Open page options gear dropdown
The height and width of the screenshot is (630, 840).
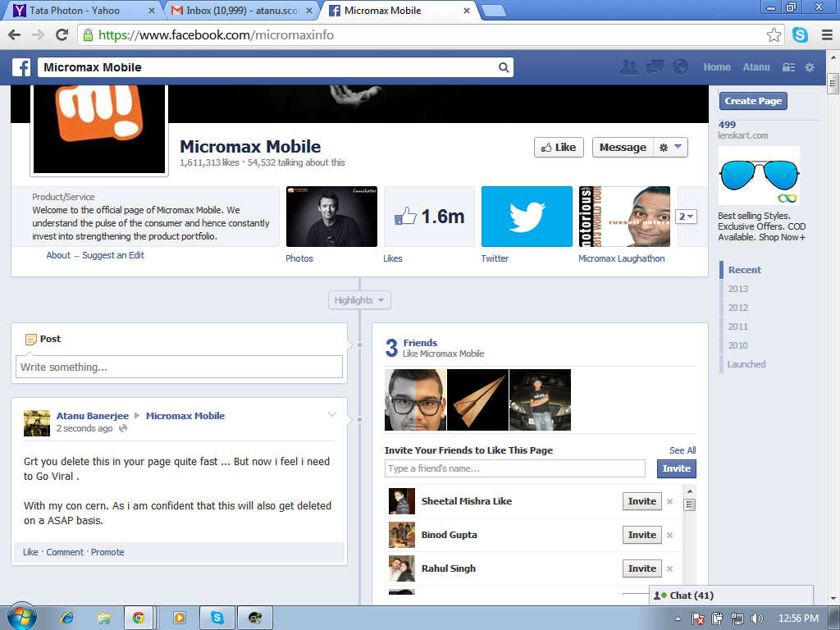click(670, 148)
